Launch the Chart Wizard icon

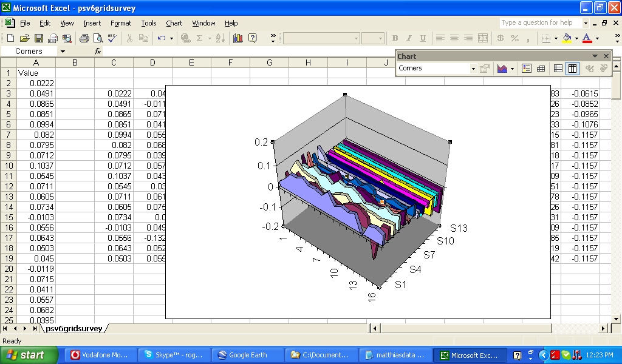click(238, 38)
